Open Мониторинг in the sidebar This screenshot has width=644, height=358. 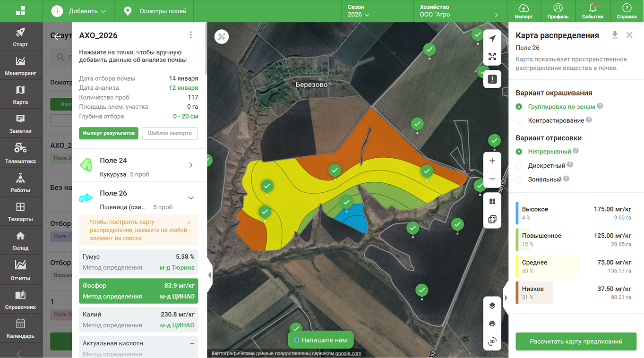(x=21, y=66)
